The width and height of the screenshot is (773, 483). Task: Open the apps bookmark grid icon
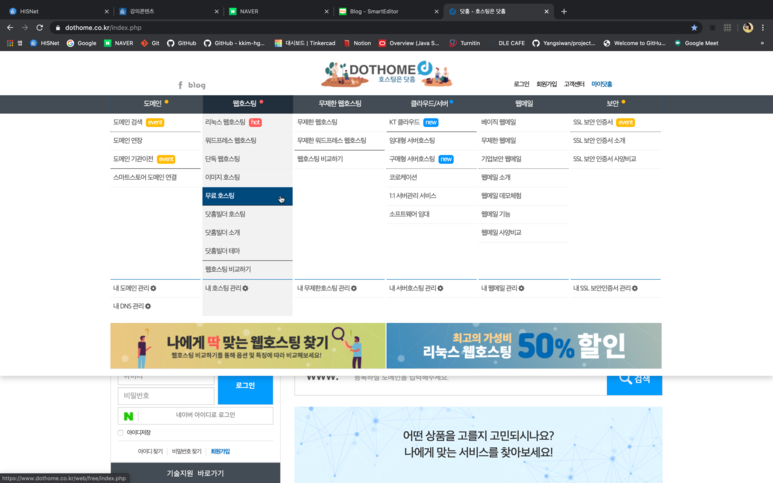click(10, 43)
